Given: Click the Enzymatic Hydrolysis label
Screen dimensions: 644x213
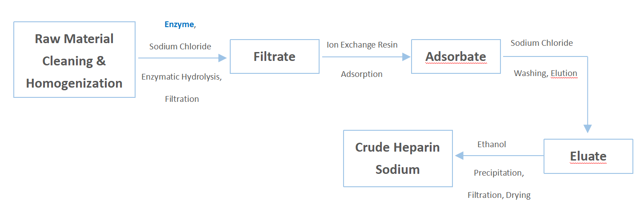Looking at the screenshot, I should pyautogui.click(x=180, y=76).
